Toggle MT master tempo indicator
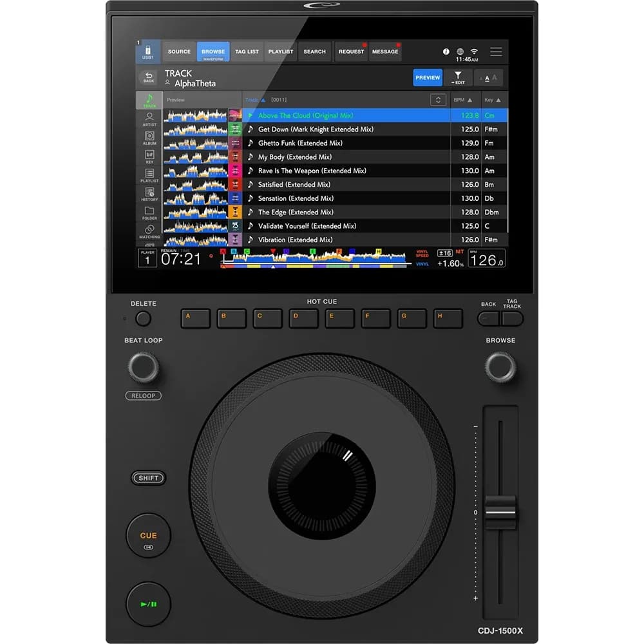The height and width of the screenshot is (644, 644). click(460, 252)
